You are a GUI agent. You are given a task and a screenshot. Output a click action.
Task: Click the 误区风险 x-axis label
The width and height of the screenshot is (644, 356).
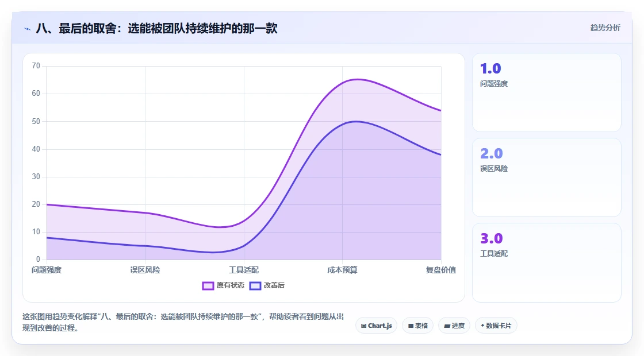145,270
